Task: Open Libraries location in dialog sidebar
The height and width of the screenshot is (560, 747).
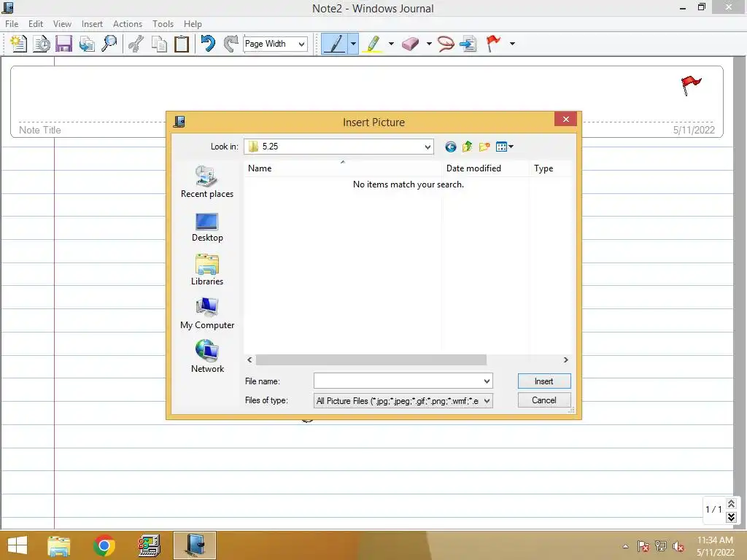Action: [207, 270]
